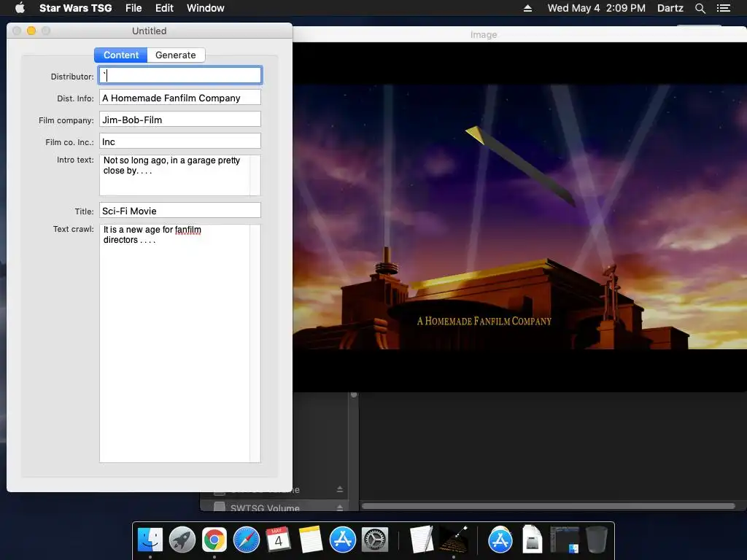Open the Star Wars TSG app menu
Image resolution: width=747 pixels, height=560 pixels.
(x=75, y=8)
